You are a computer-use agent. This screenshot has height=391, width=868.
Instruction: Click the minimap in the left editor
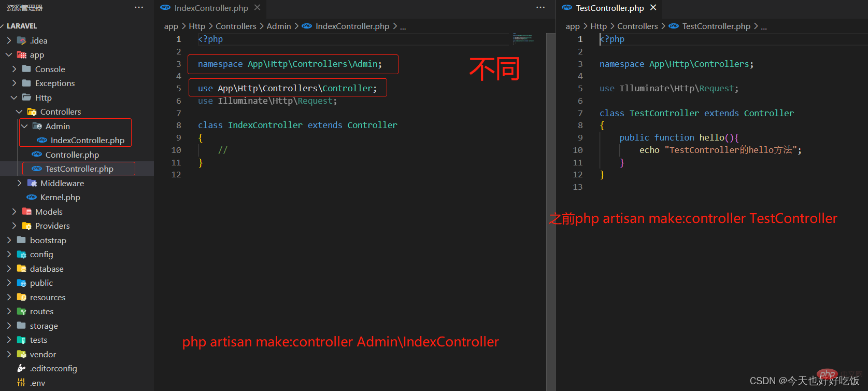click(523, 38)
